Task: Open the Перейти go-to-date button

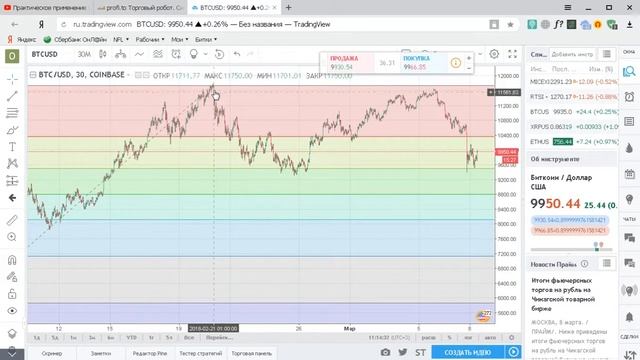Action: coord(219,338)
